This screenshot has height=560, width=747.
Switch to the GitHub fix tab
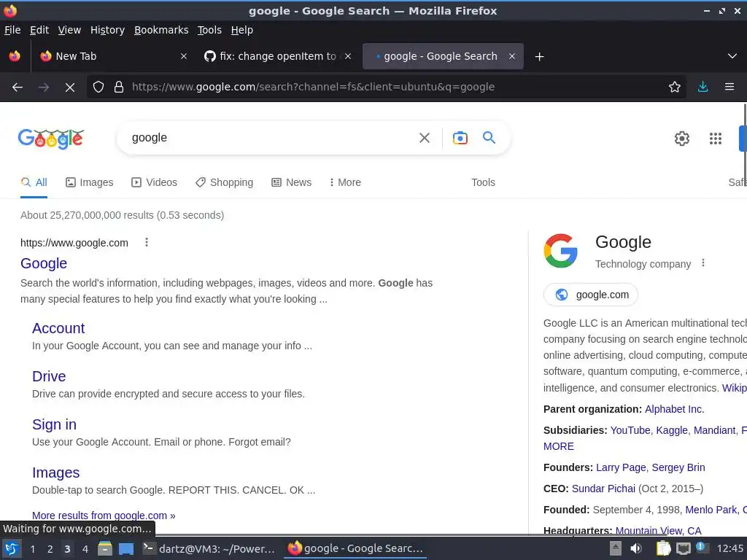click(278, 56)
